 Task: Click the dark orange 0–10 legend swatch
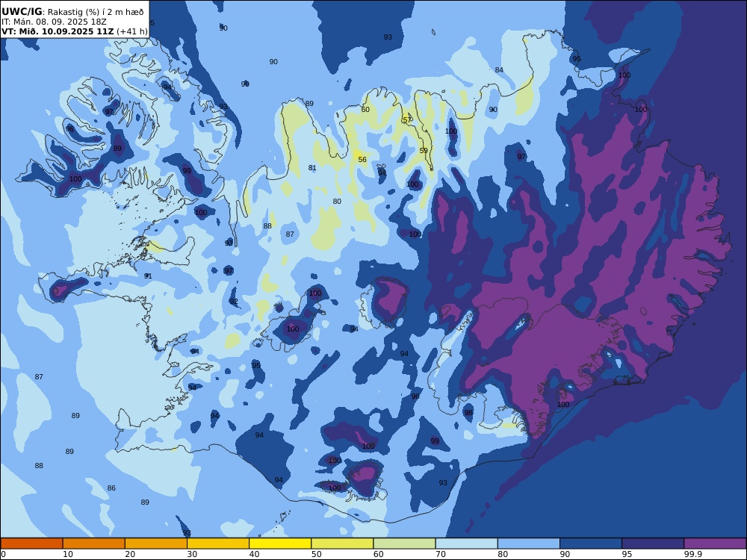(x=31, y=544)
